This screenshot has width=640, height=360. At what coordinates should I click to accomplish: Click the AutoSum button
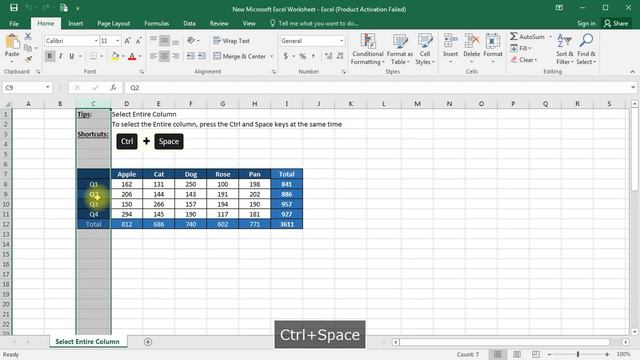point(527,37)
